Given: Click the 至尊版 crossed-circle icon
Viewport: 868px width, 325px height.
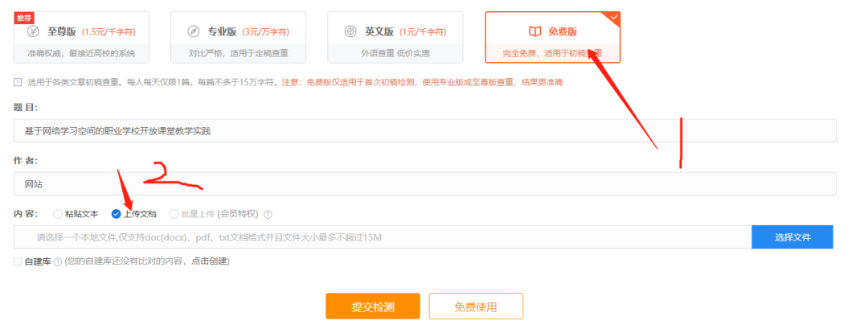Looking at the screenshot, I should point(33,31).
